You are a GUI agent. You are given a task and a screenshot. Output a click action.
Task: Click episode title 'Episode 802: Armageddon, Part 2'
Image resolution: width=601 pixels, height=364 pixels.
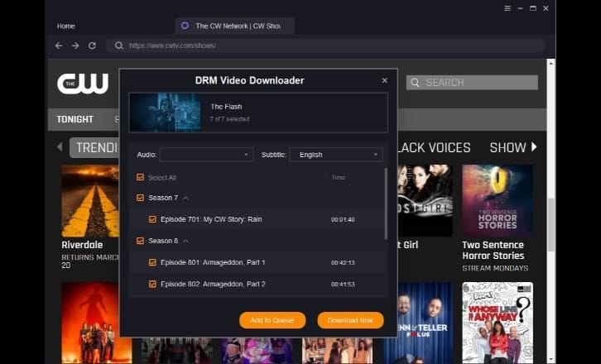click(x=213, y=285)
